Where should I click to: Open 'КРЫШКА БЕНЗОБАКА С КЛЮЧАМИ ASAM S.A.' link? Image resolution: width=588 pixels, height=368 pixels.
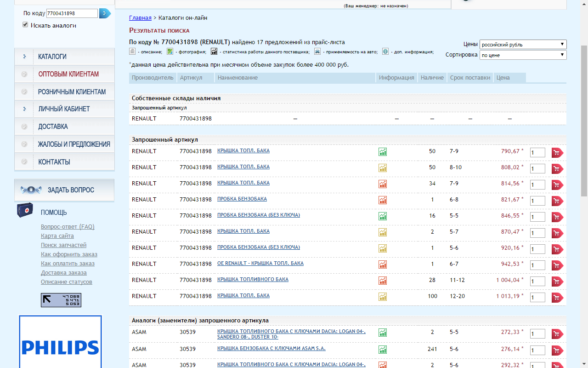tap(271, 349)
